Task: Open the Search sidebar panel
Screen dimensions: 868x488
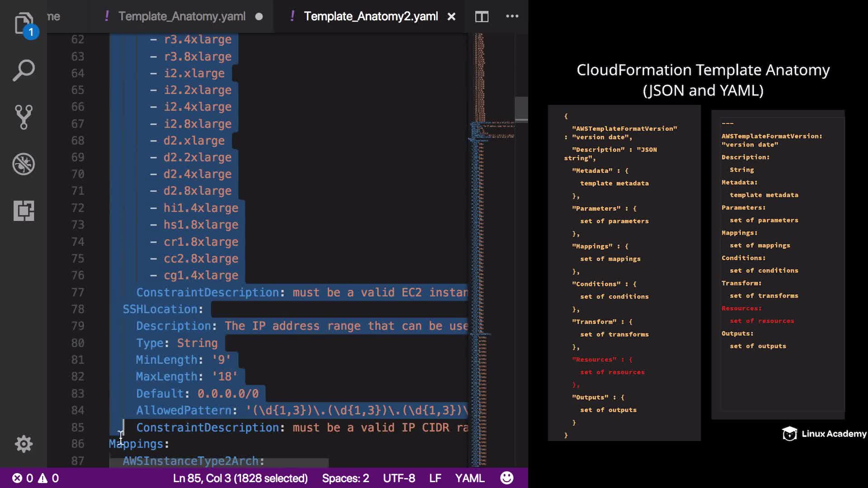Action: [24, 70]
